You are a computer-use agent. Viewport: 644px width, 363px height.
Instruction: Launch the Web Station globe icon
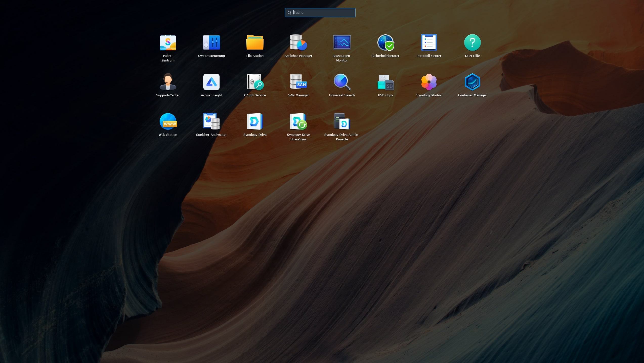168,121
